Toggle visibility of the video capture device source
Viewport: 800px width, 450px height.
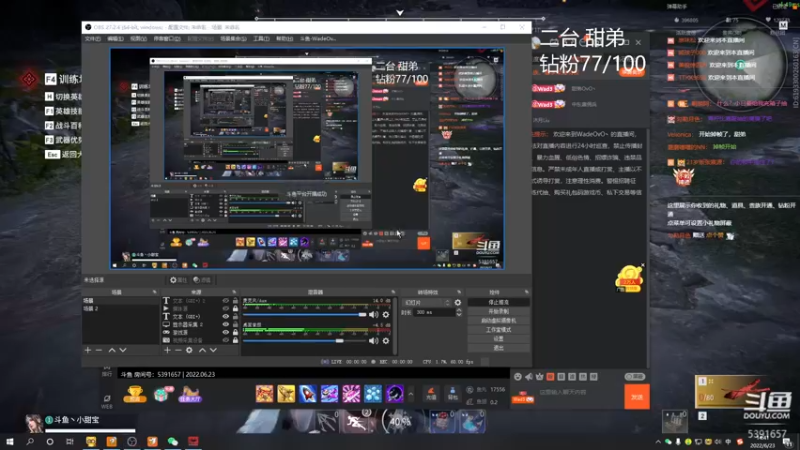226,340
